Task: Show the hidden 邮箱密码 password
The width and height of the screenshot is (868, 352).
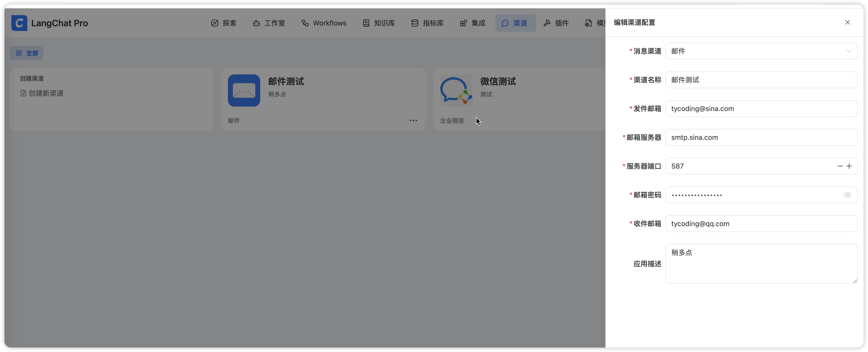Action: pos(847,195)
